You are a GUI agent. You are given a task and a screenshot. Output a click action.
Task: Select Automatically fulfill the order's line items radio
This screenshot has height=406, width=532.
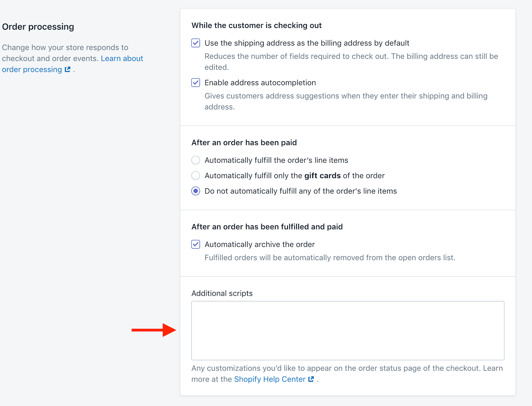[x=196, y=160]
